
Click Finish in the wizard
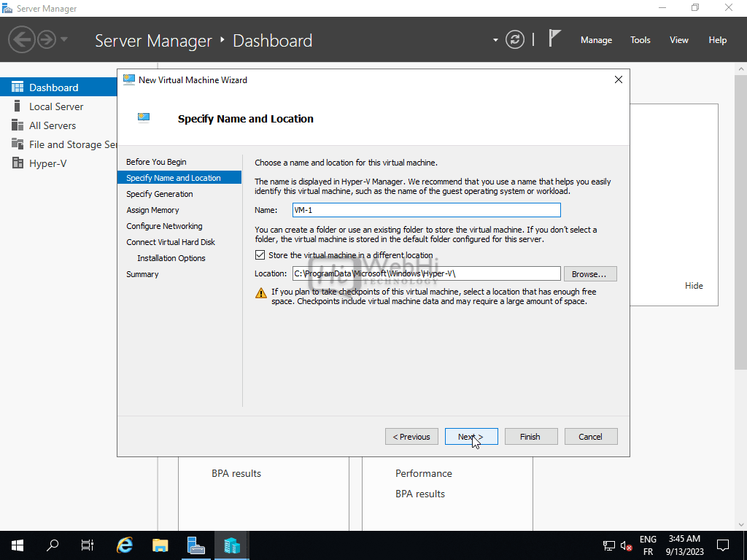[531, 437]
